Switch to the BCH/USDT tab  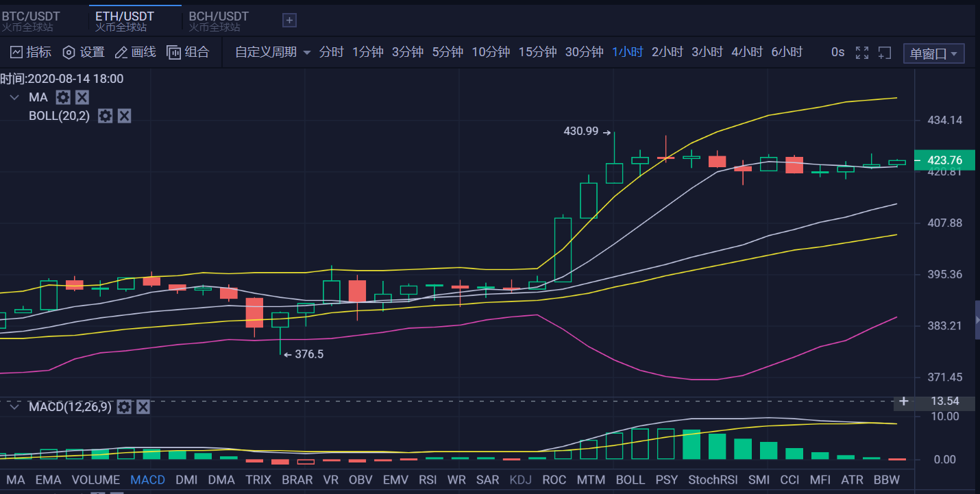coord(219,21)
